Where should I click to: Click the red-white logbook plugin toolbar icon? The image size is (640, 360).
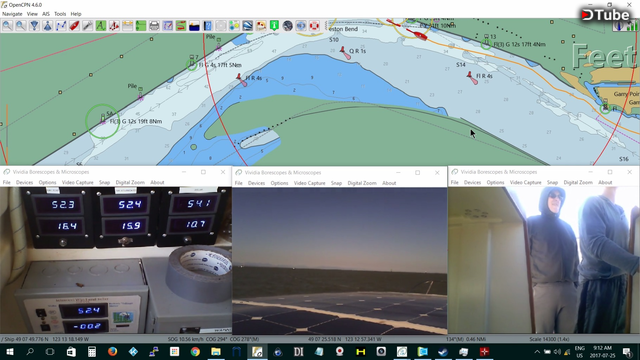coord(261,26)
